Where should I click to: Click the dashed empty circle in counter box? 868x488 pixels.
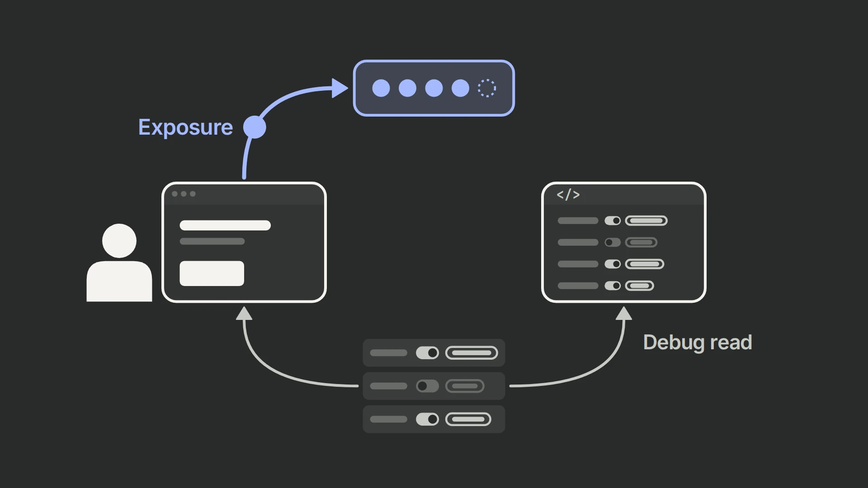[487, 88]
